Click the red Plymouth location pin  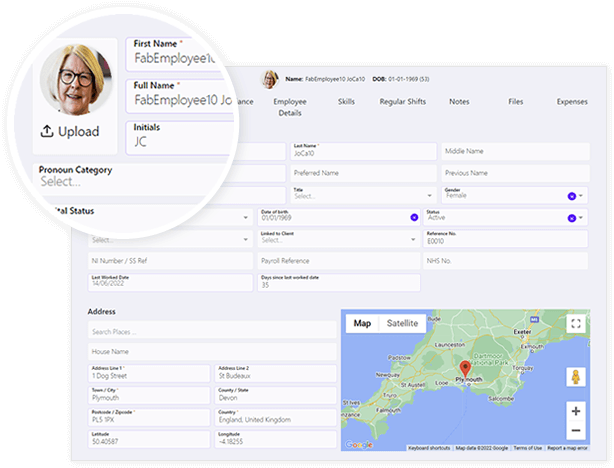[465, 369]
